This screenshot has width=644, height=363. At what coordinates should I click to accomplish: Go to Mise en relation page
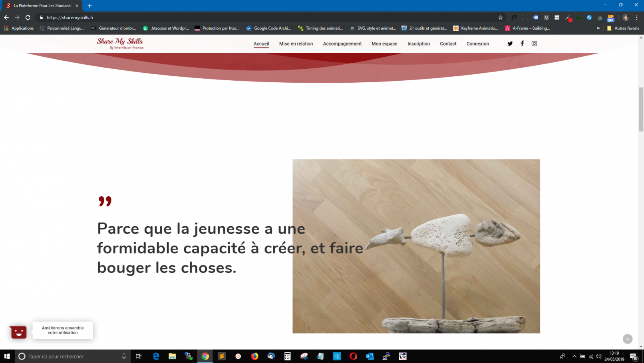click(296, 44)
